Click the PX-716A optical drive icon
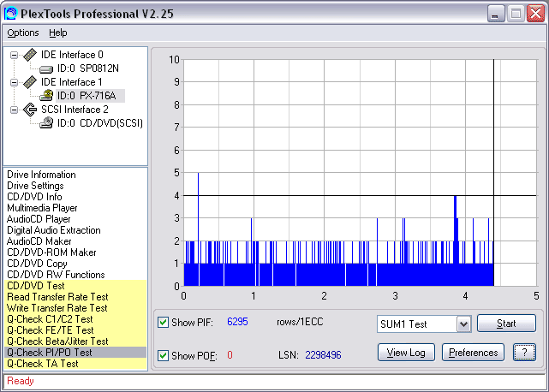The width and height of the screenshot is (549, 392). pos(46,95)
